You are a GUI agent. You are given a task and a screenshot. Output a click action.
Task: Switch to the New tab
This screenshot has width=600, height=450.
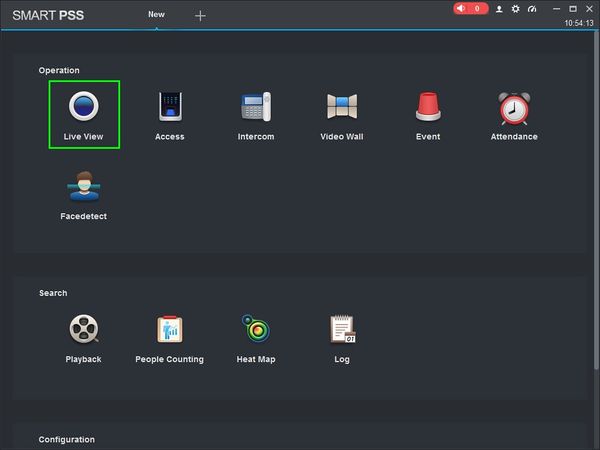pyautogui.click(x=157, y=15)
